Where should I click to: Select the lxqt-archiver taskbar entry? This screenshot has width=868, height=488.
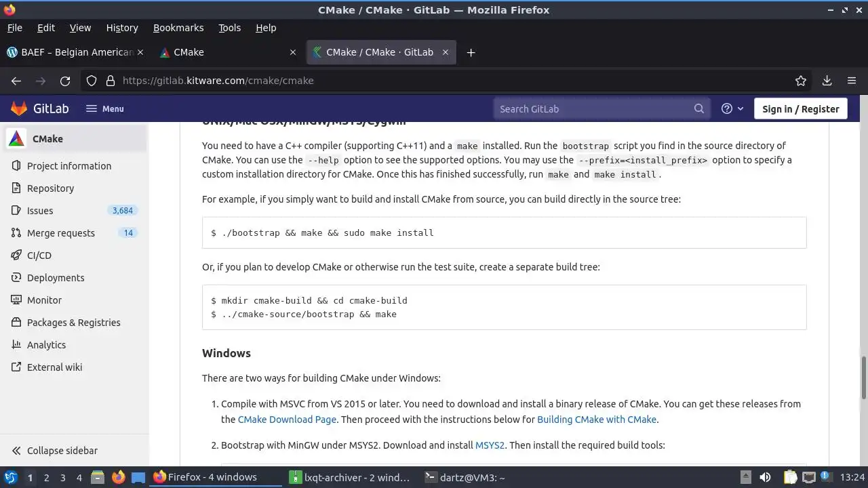pyautogui.click(x=351, y=477)
